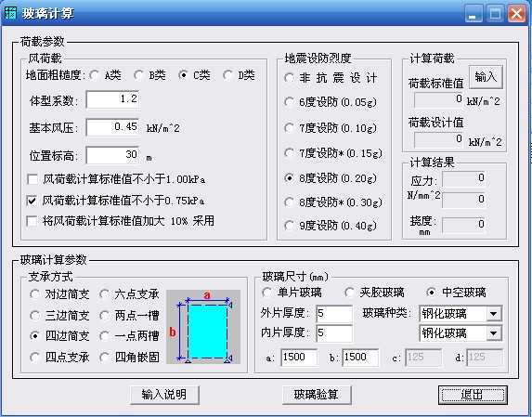Click the 荷载标准值 field
This screenshot has height=417, width=532.
(439, 99)
